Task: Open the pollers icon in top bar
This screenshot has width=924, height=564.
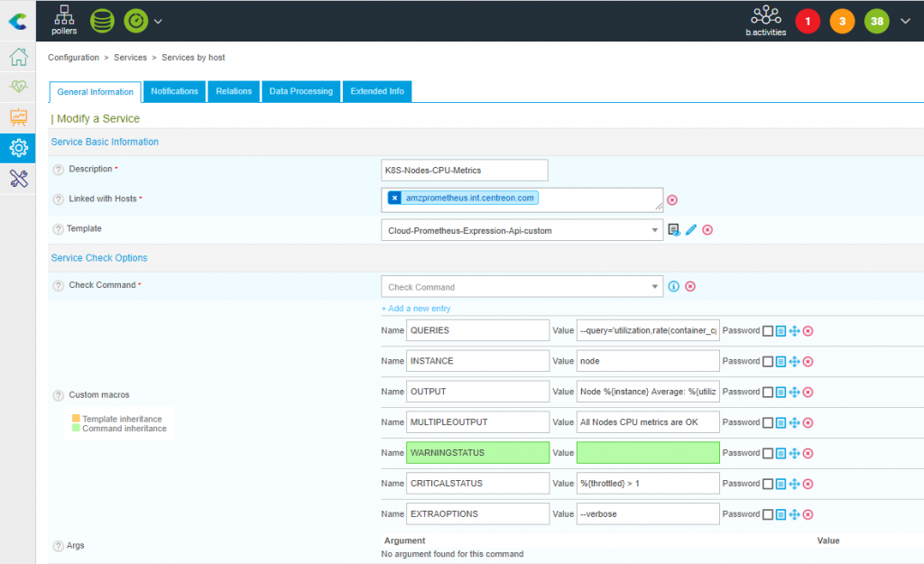Action: pos(64,21)
